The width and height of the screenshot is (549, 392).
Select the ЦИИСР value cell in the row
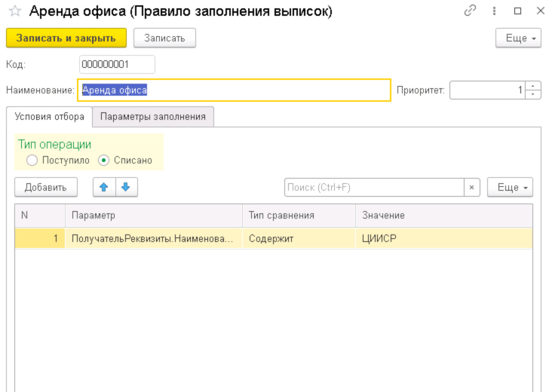tap(444, 238)
